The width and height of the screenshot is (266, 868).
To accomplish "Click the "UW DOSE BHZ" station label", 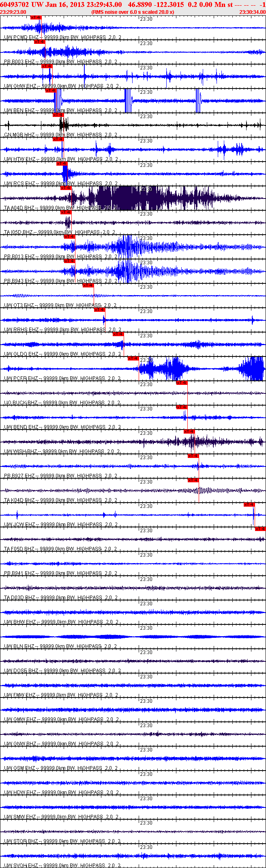I will [21, 671].
